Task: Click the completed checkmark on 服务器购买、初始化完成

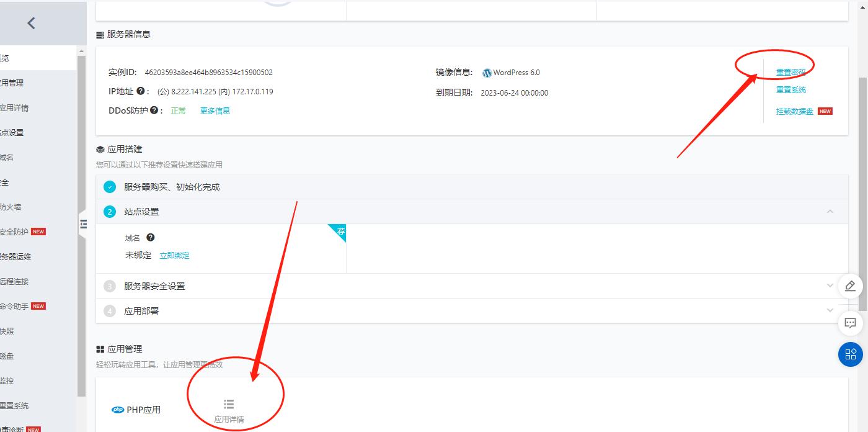Action: [x=110, y=186]
